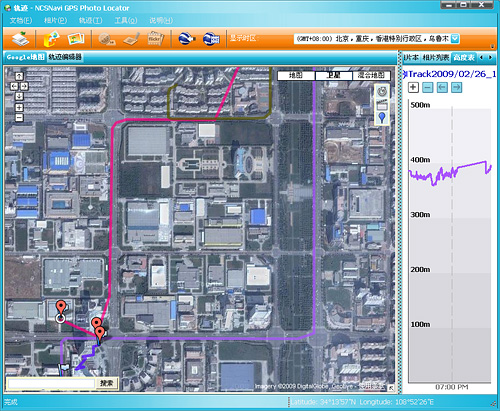Click the blue pin marker tool on map
This screenshot has width=500, height=411.
tap(382, 118)
